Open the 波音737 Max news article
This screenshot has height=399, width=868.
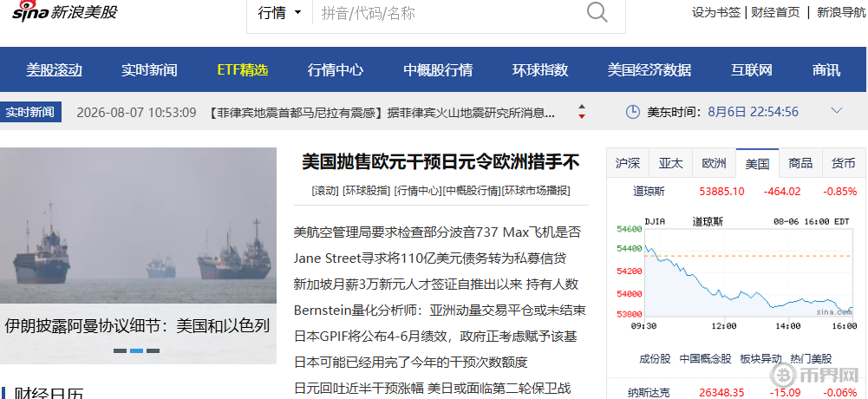pos(437,232)
